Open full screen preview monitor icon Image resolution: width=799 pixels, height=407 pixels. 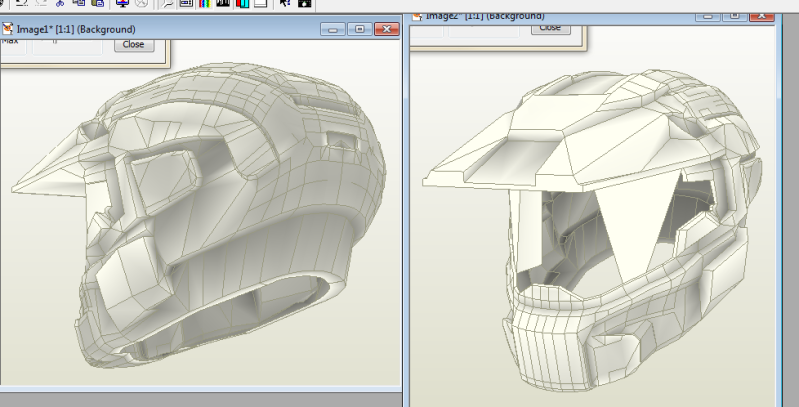[122, 3]
